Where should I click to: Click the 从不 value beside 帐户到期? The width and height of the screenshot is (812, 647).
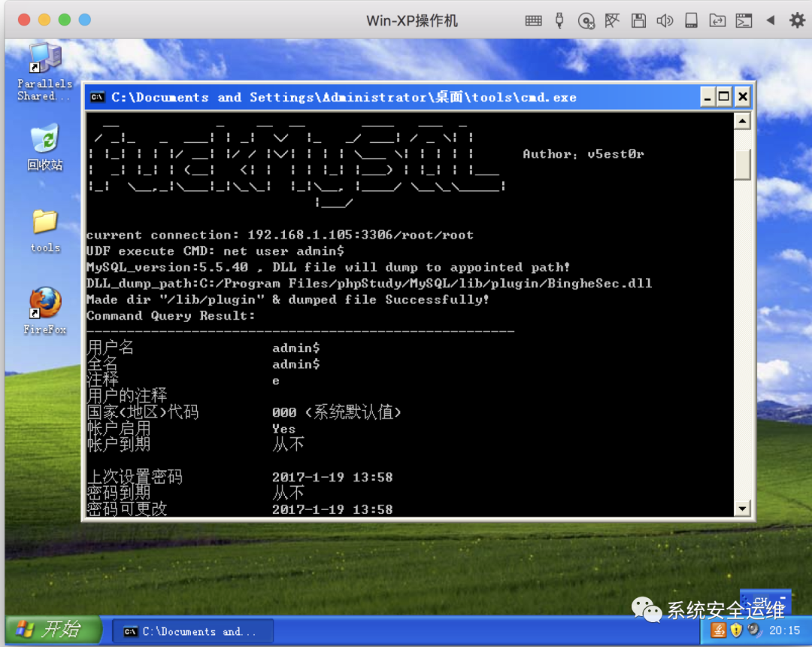pos(289,445)
